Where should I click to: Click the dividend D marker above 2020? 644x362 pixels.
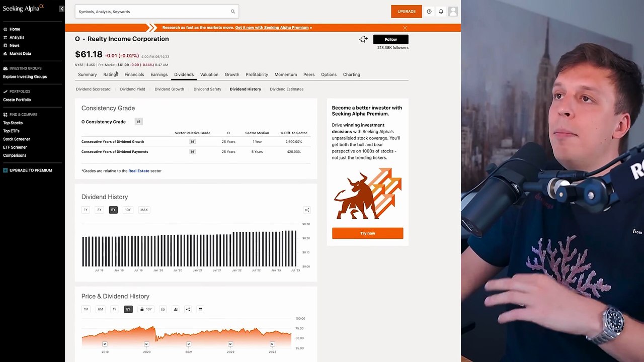pos(146,344)
